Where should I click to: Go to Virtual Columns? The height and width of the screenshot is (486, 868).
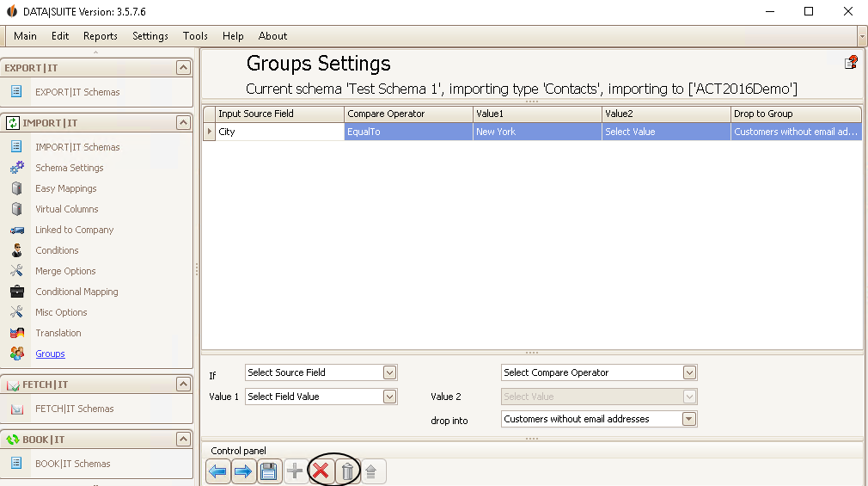click(x=66, y=209)
